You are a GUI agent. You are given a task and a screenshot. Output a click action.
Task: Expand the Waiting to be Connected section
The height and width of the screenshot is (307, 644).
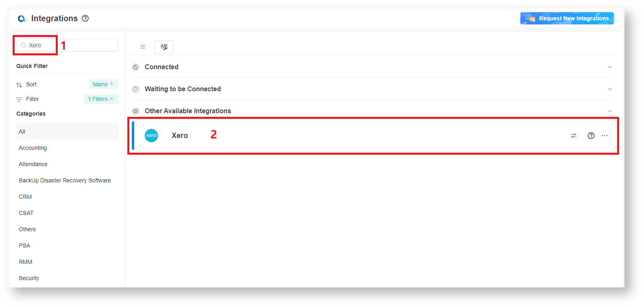(609, 89)
